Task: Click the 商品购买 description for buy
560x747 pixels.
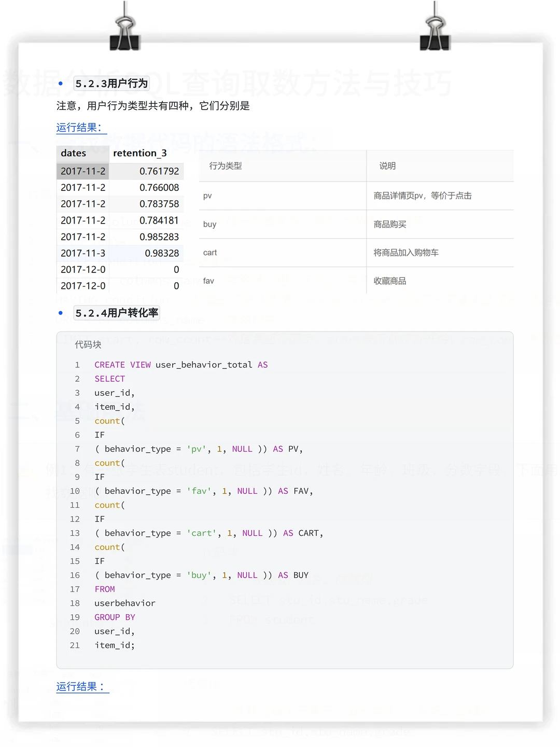Action: point(389,224)
